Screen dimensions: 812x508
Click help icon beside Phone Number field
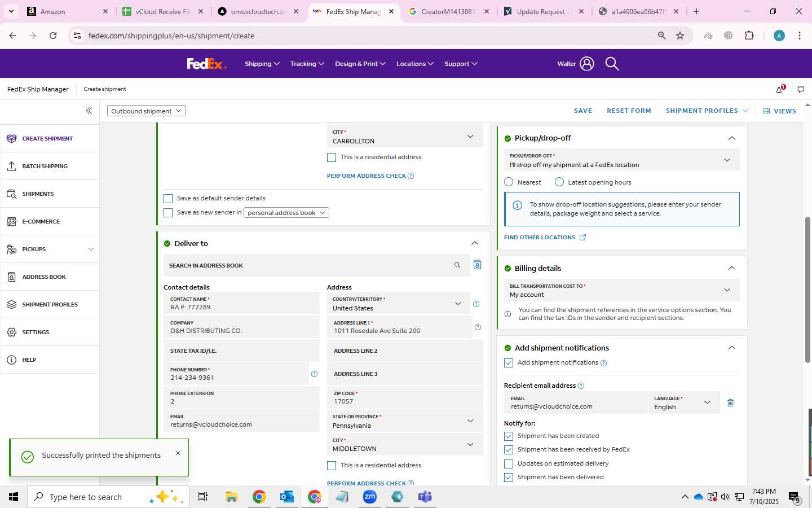[314, 374]
